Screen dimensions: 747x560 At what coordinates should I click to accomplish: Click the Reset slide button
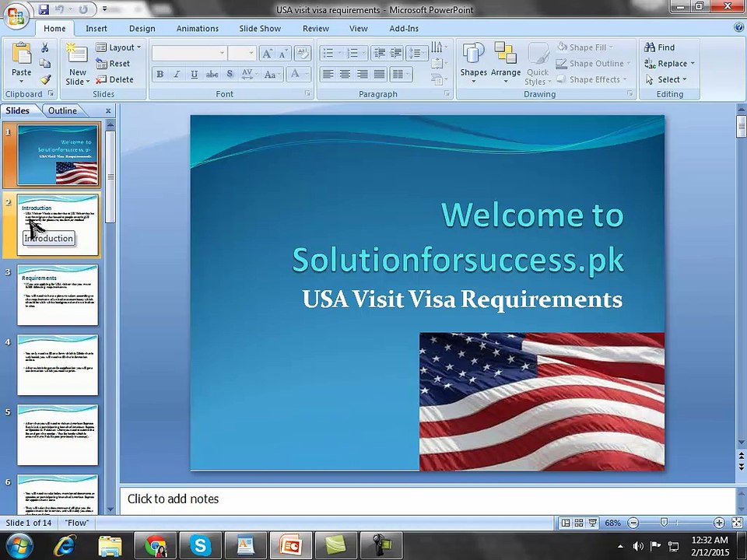point(113,63)
